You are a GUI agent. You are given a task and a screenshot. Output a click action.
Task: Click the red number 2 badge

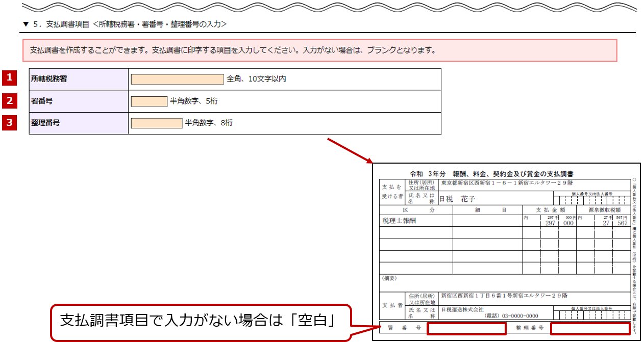click(x=9, y=100)
